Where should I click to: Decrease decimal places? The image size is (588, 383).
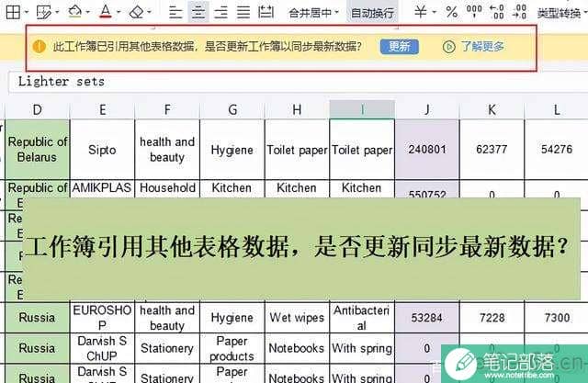point(519,12)
